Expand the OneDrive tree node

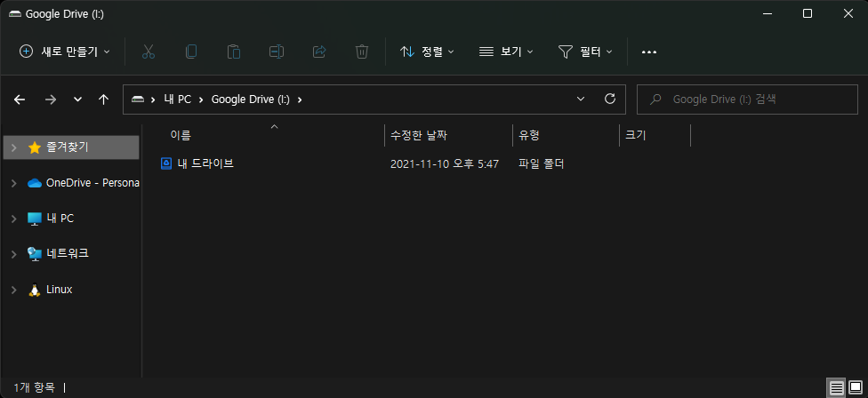tap(14, 183)
